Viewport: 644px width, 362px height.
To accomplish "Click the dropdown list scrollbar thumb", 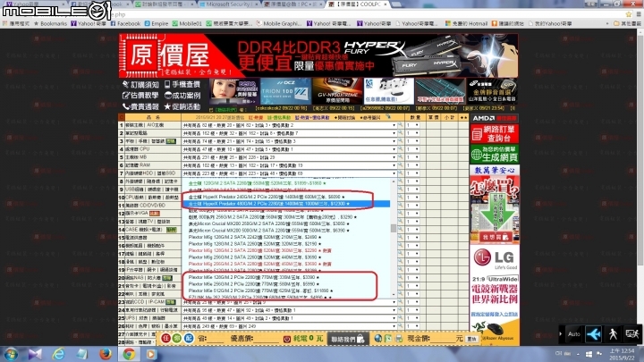I will coord(394,228).
